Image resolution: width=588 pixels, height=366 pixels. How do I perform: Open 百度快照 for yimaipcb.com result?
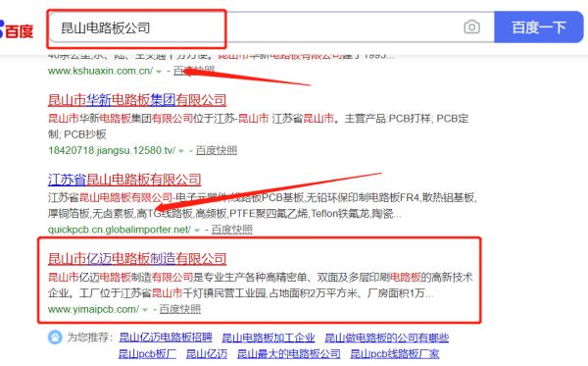point(180,309)
